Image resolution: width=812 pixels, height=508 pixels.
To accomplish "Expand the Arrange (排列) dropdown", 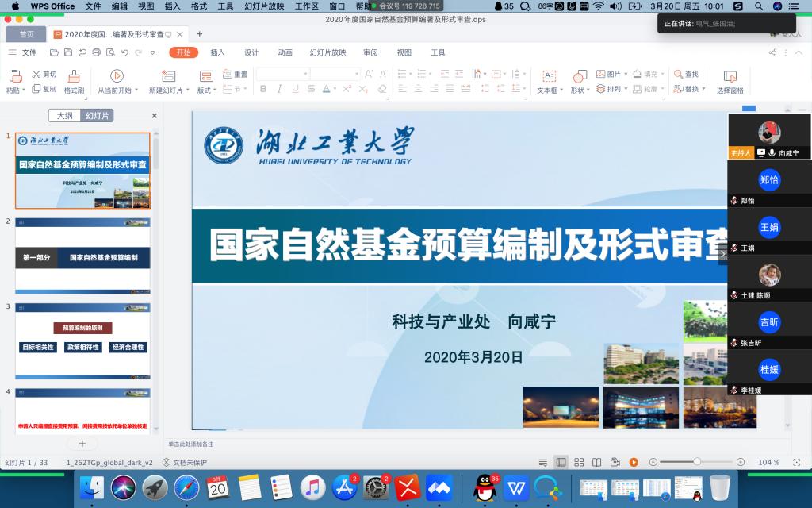I will (626, 90).
